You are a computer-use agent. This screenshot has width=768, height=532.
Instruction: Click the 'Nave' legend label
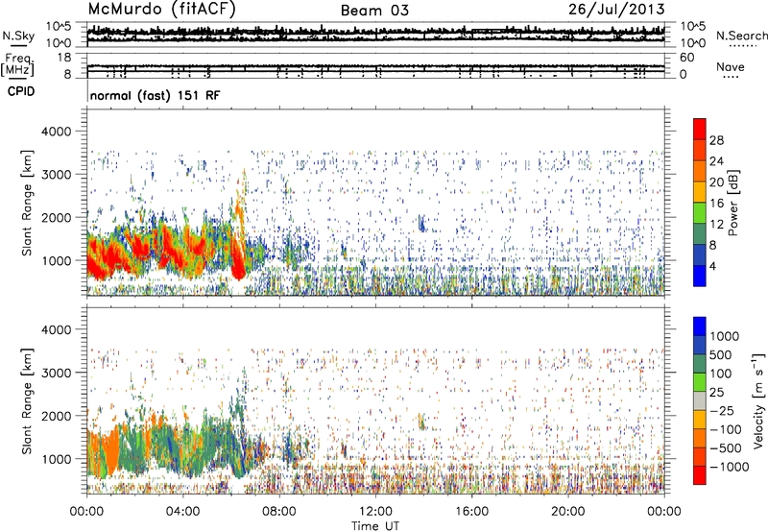tap(730, 66)
